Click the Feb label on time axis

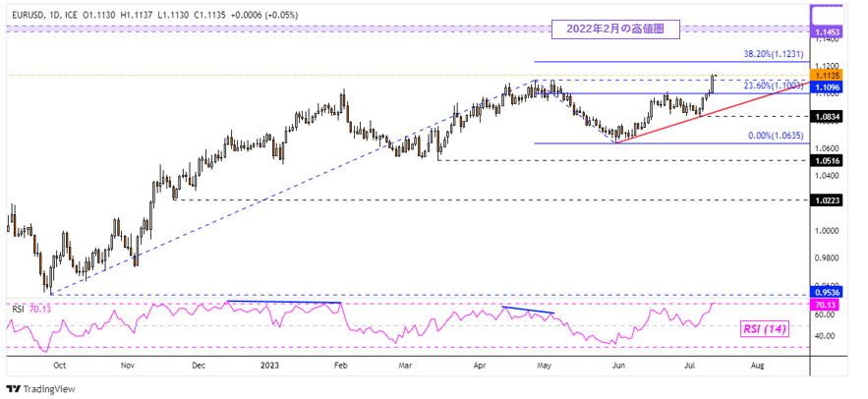(x=340, y=366)
